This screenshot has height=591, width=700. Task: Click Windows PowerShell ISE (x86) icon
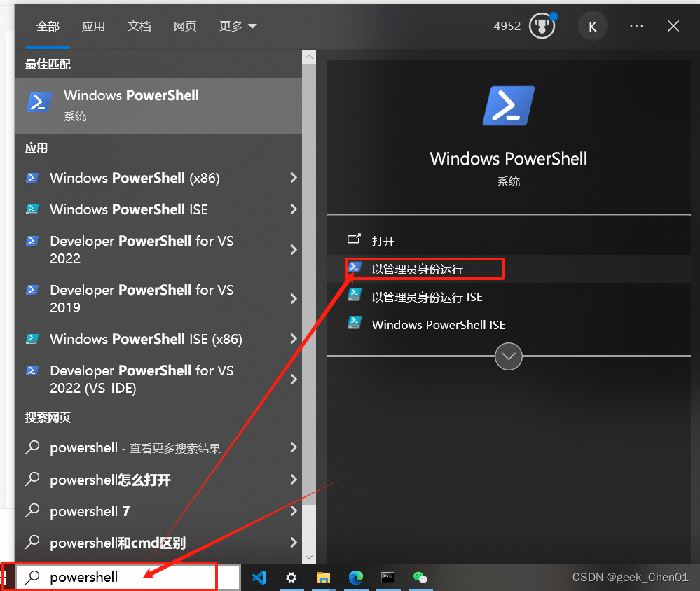coord(32,338)
